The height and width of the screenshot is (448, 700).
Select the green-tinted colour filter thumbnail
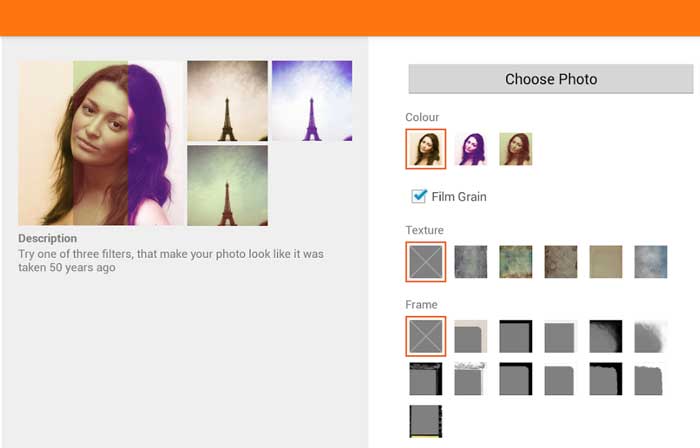click(x=516, y=149)
